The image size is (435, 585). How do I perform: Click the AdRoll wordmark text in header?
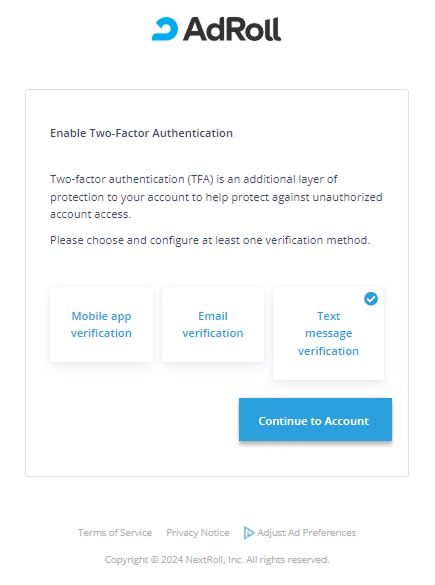[232, 29]
